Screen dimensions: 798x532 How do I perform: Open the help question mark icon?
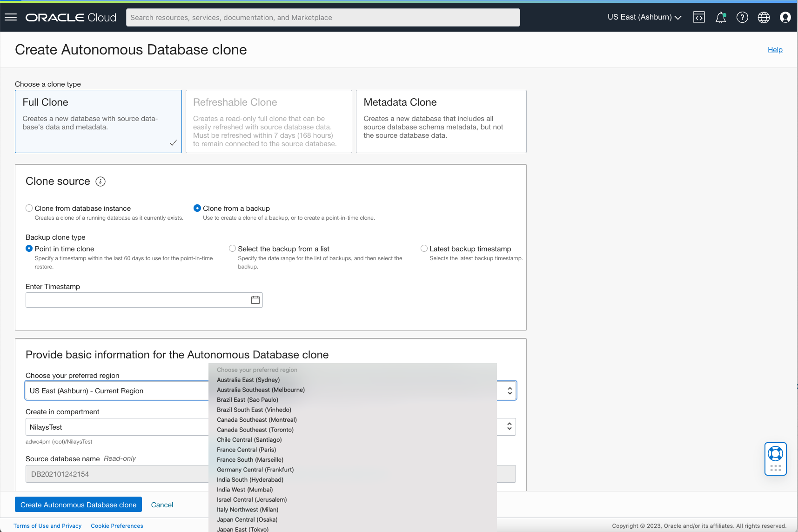tap(742, 17)
